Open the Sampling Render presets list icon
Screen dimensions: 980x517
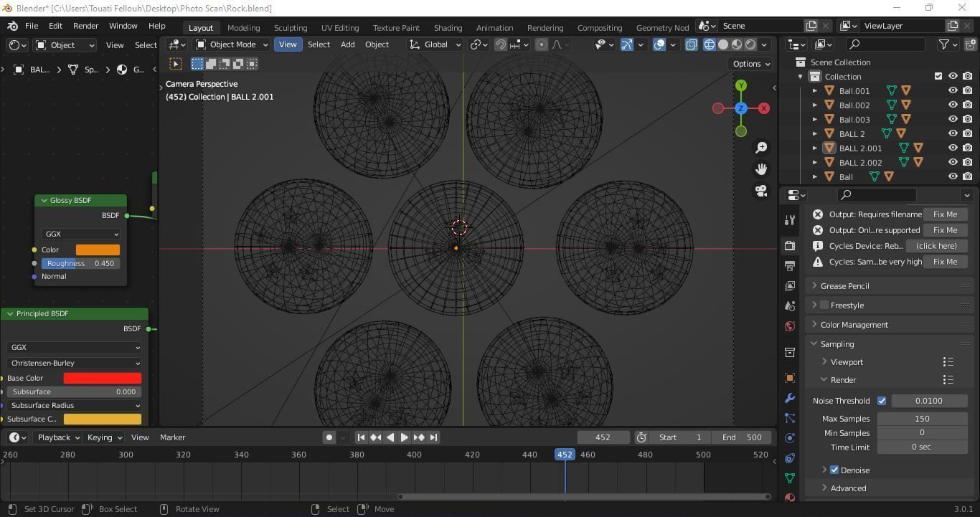point(948,380)
